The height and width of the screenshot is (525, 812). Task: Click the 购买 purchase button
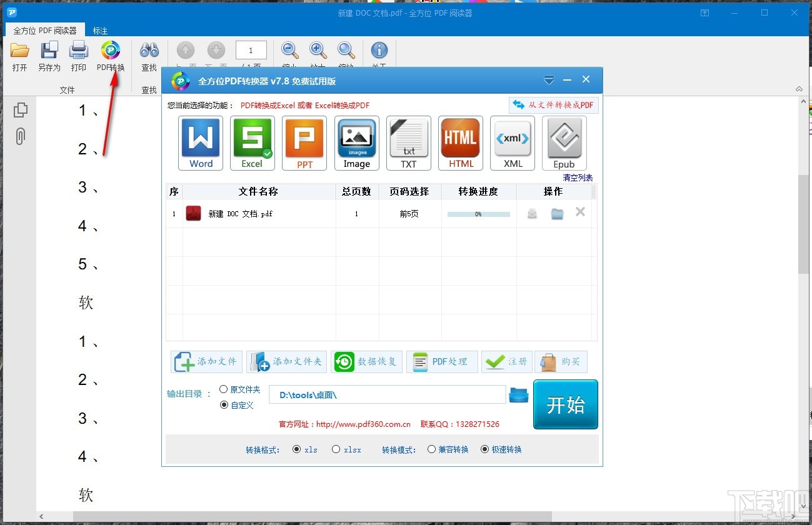tap(561, 361)
